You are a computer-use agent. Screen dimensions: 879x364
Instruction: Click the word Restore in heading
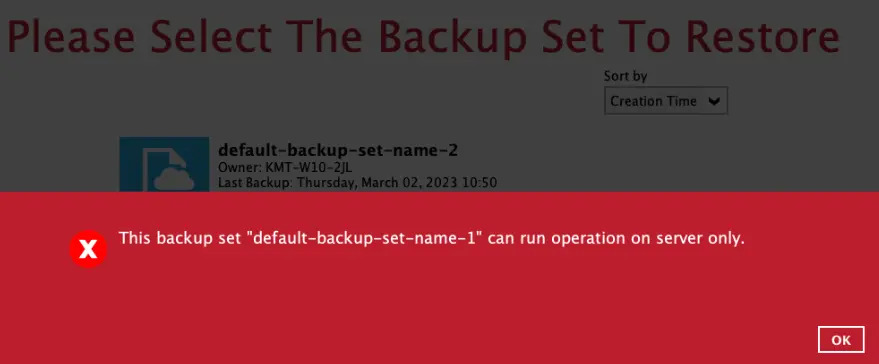click(x=763, y=35)
